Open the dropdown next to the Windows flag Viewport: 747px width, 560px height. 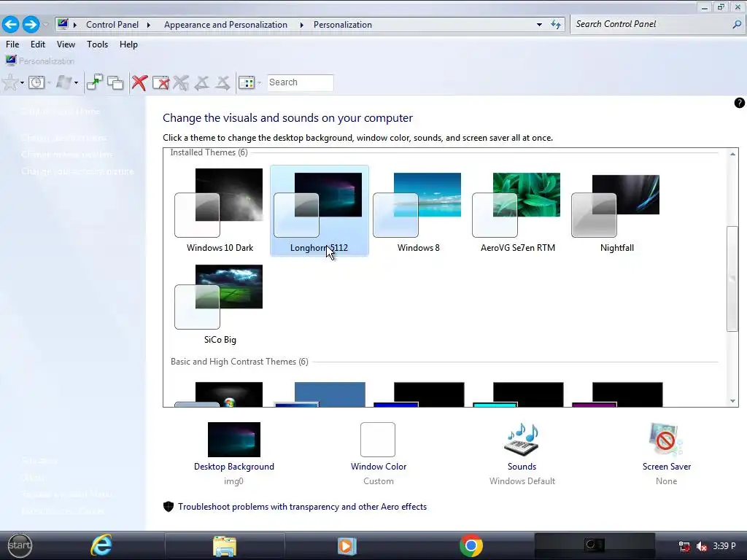coord(76,83)
